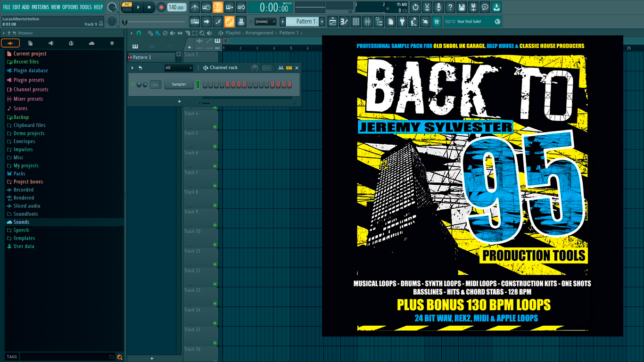The height and width of the screenshot is (362, 644).
Task: Save project with floppy disk icon
Action: (x=462, y=7)
